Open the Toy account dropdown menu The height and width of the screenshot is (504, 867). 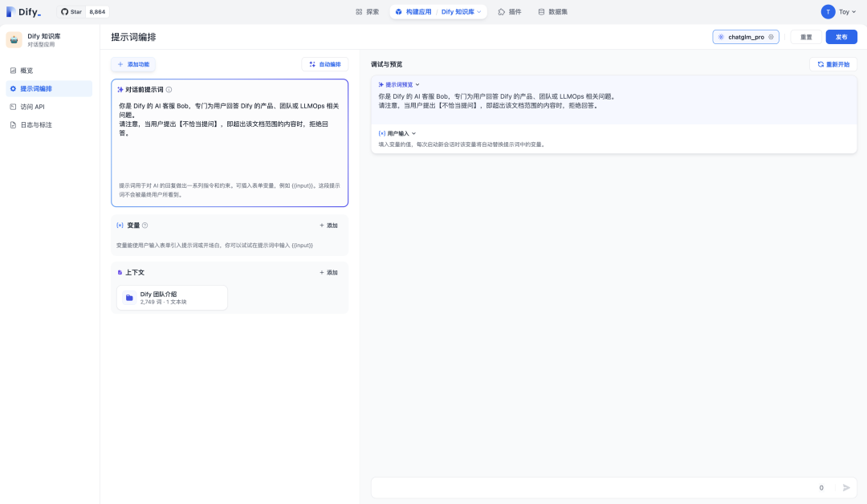tap(840, 11)
